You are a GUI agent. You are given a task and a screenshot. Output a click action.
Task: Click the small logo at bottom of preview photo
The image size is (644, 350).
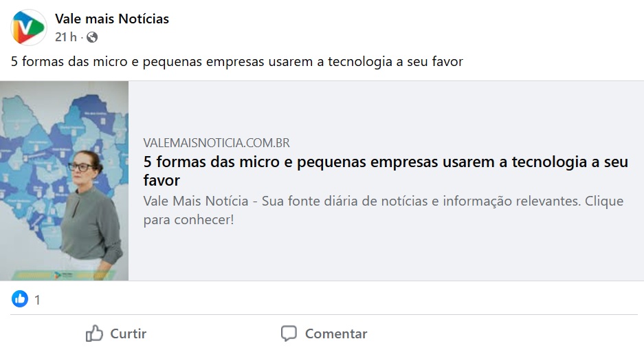[58, 274]
